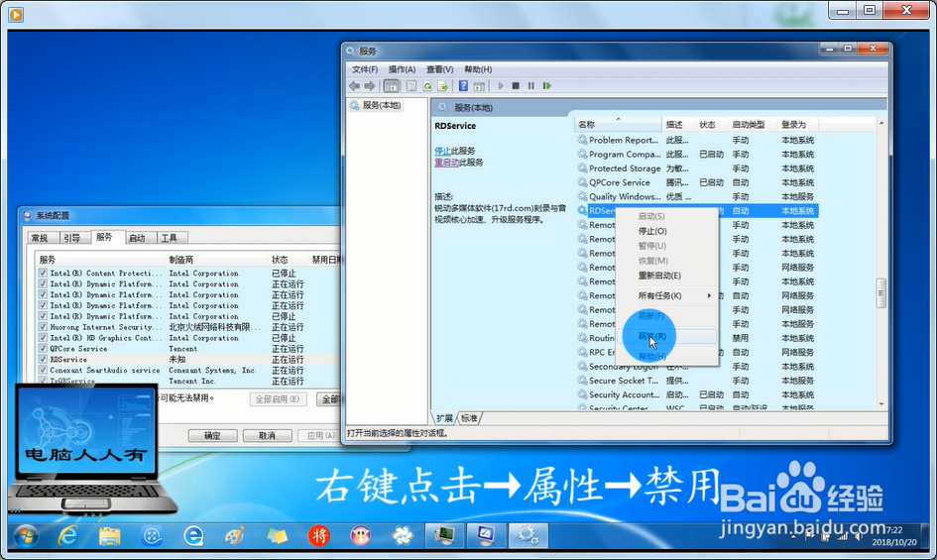Switch to System Configuration taskbar button
Viewport: 937px width, 560px height.
pyautogui.click(x=486, y=535)
